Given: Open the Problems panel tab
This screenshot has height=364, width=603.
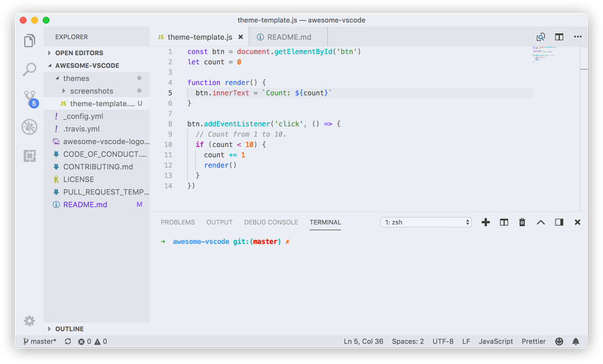Looking at the screenshot, I should pyautogui.click(x=178, y=222).
